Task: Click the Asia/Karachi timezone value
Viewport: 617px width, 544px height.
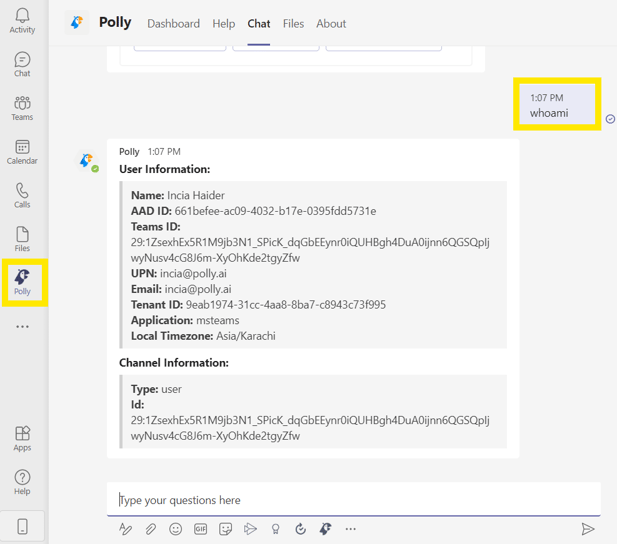Action: pyautogui.click(x=246, y=336)
